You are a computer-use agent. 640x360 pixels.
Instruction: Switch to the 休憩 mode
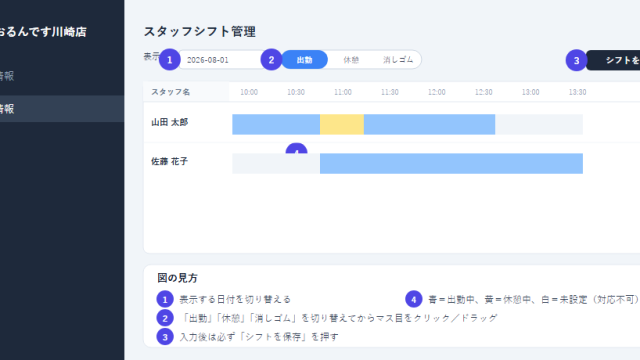(x=351, y=60)
